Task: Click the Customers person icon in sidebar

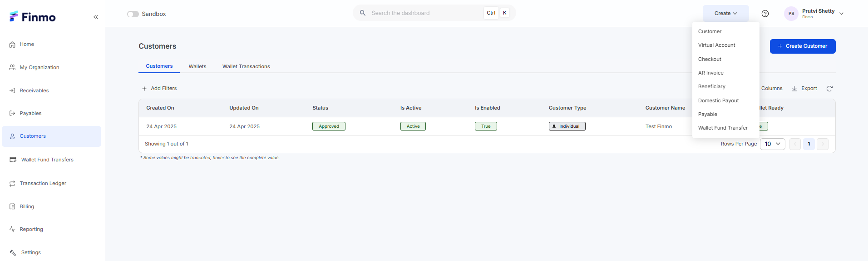Action: coord(12,136)
